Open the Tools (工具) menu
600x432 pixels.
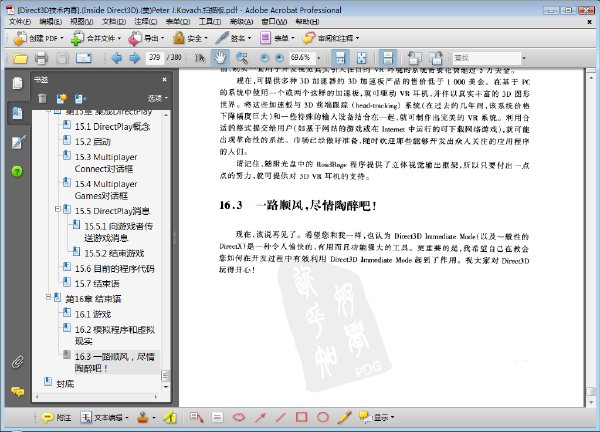(x=209, y=22)
